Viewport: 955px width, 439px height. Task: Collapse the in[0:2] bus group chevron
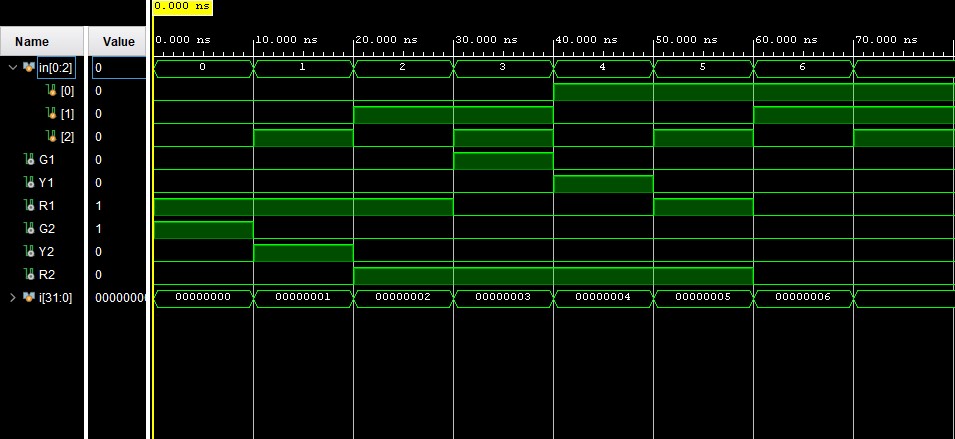coord(11,68)
